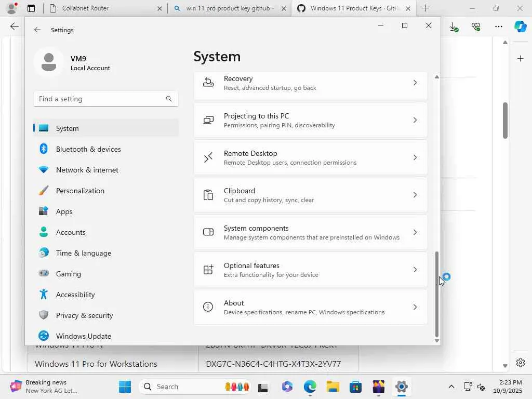
Task: Click the Edge sidebar plus icon
Action: coord(520,59)
